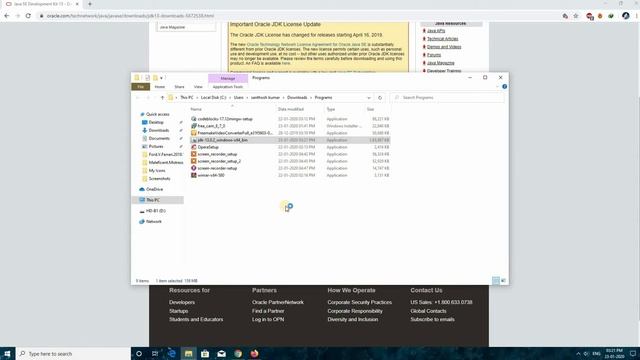
Task: Go back in Chrome browser
Action: (7, 16)
